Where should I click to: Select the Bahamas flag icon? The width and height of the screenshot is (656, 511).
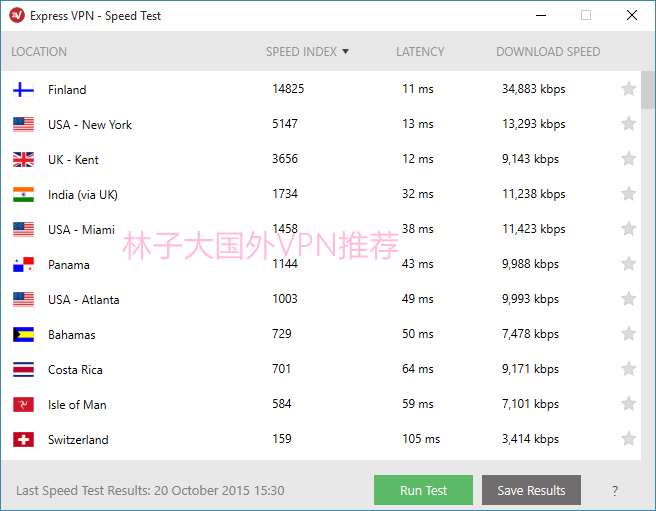point(23,334)
